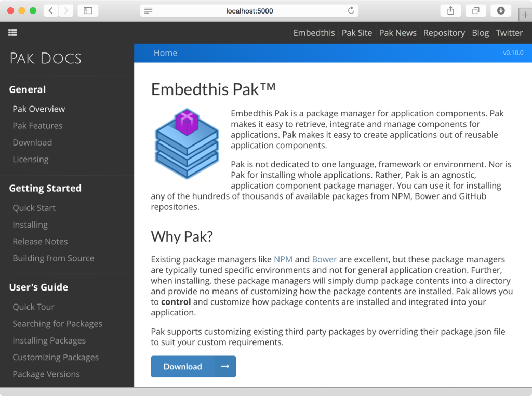
Task: Select Quick Start under Getting Started
Action: tap(34, 207)
